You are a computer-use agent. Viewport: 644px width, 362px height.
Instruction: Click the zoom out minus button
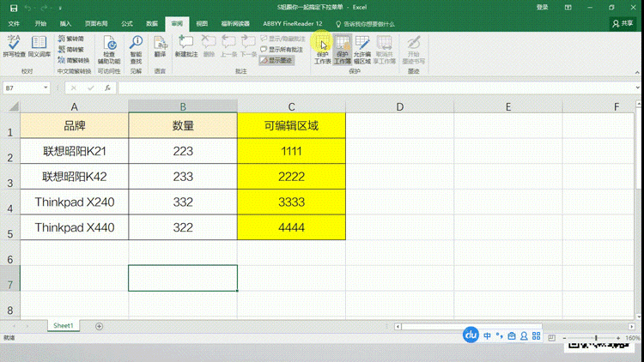pos(564,338)
